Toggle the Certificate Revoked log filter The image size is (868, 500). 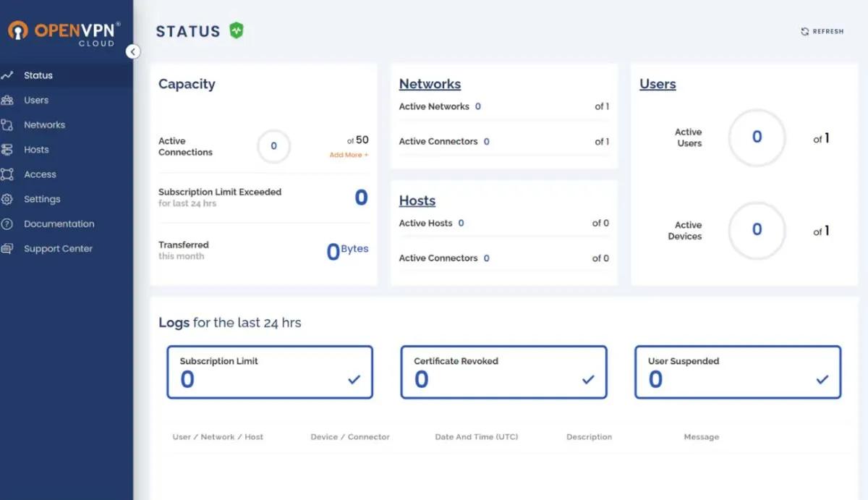coord(504,372)
